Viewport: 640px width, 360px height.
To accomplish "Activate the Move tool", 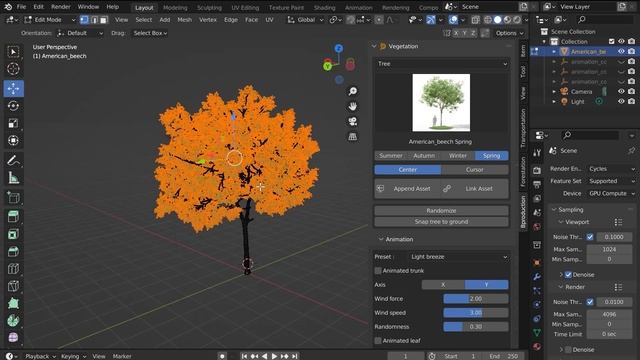I will click(x=13, y=88).
